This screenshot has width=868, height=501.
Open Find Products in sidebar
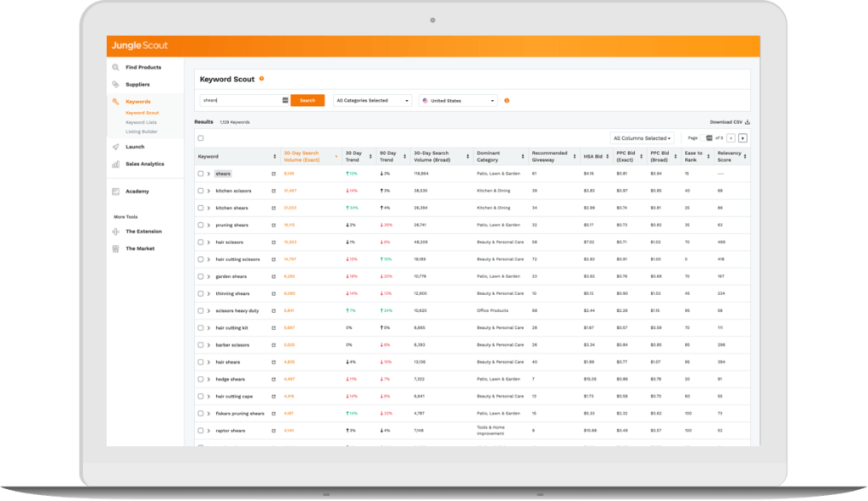[x=143, y=68]
